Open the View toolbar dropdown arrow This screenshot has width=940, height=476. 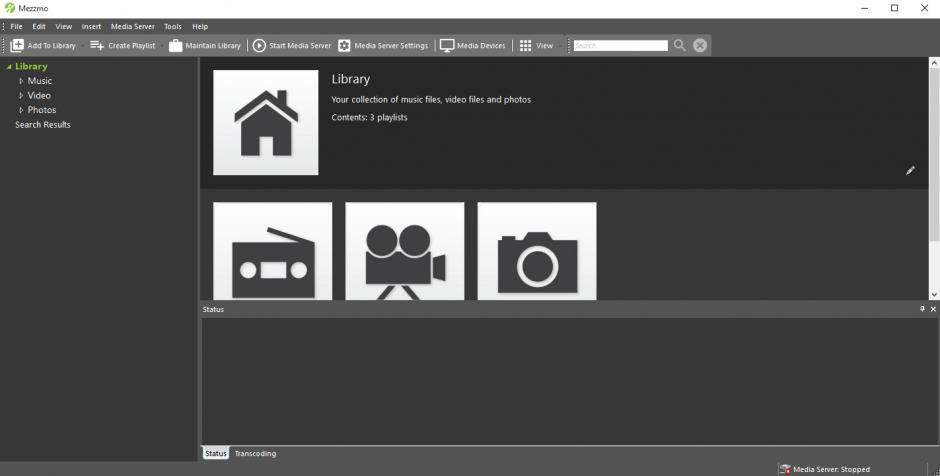[559, 46]
